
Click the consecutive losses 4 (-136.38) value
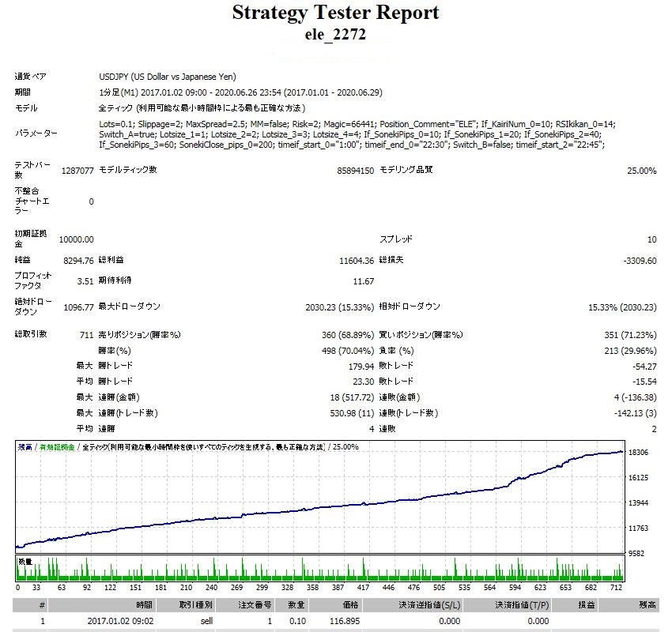tap(635, 397)
